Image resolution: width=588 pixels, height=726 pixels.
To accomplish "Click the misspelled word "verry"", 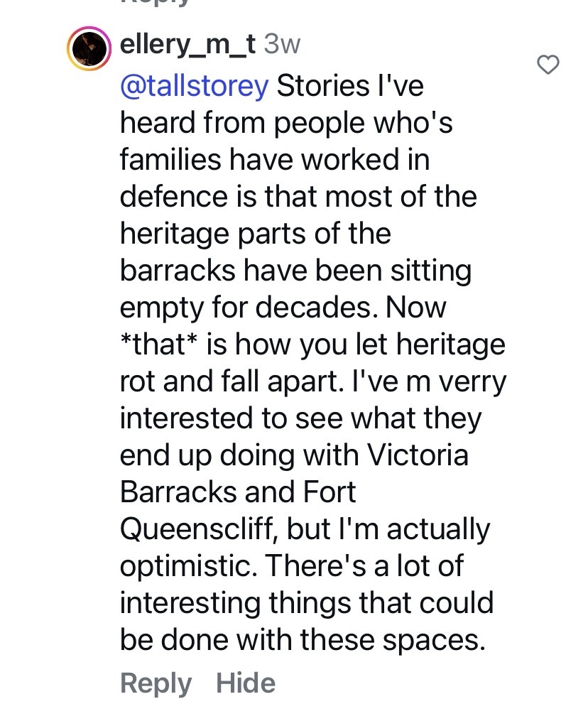I will click(x=468, y=381).
